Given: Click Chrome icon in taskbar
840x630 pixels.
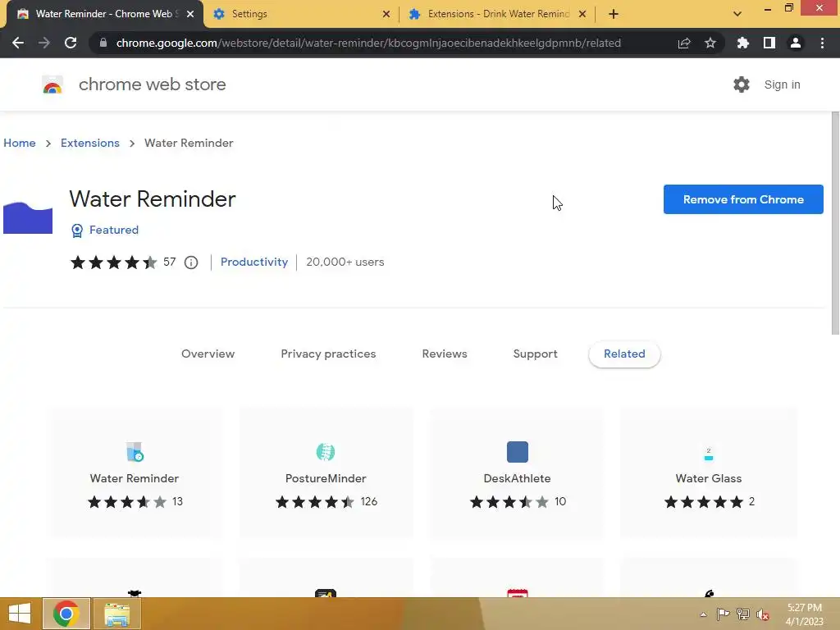Looking at the screenshot, I should point(66,614).
